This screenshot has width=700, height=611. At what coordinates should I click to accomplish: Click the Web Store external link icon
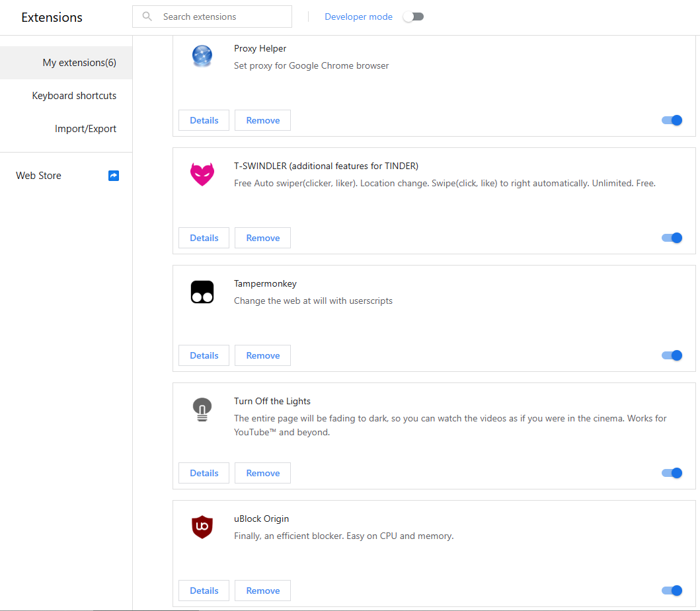[x=114, y=176]
